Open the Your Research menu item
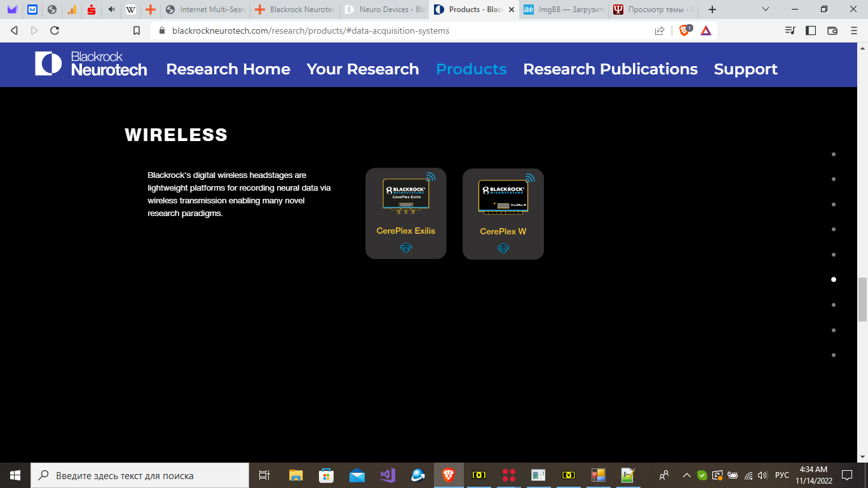The height and width of the screenshot is (488, 868). (363, 69)
